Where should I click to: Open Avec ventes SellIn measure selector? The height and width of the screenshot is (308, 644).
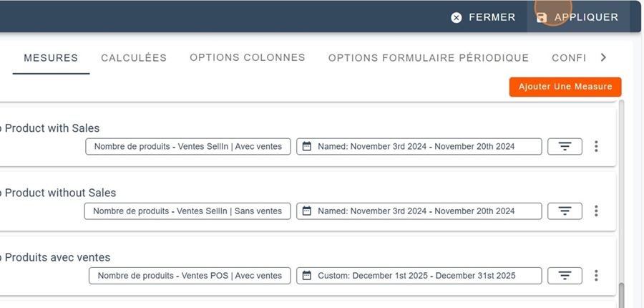188,146
